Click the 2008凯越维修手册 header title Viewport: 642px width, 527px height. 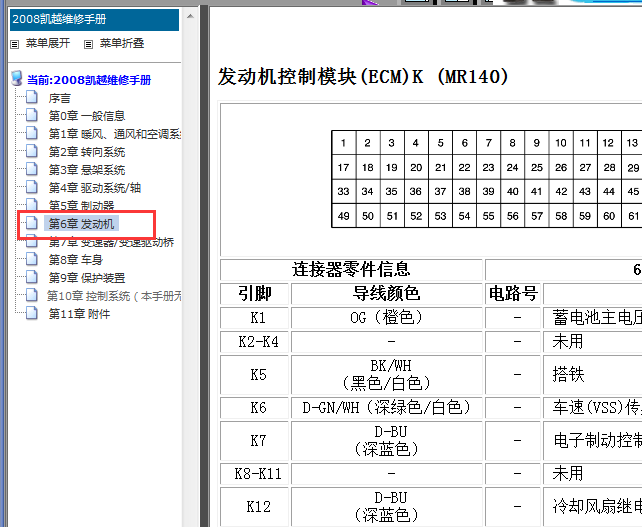point(59,19)
